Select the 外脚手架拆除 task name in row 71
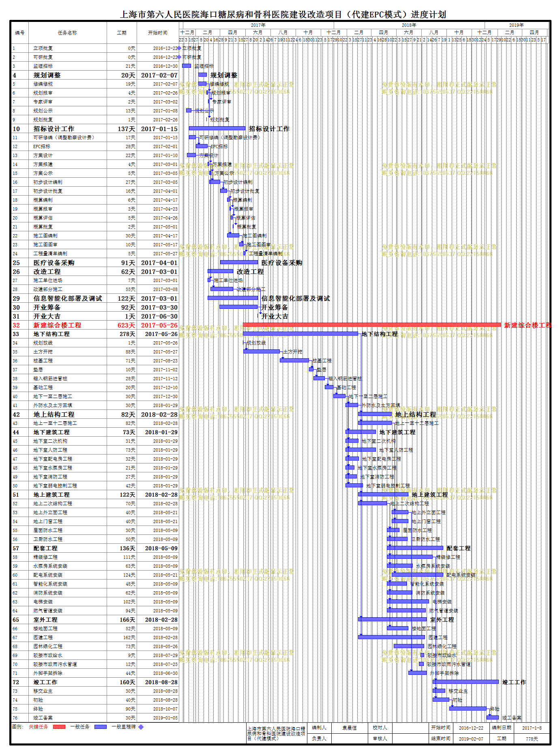The width and height of the screenshot is (560, 754). (x=48, y=673)
